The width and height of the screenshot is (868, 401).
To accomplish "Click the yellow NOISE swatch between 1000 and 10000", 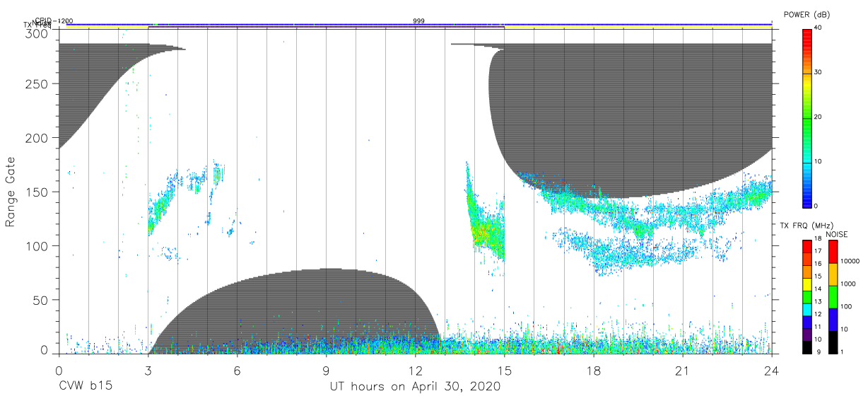I will click(833, 274).
